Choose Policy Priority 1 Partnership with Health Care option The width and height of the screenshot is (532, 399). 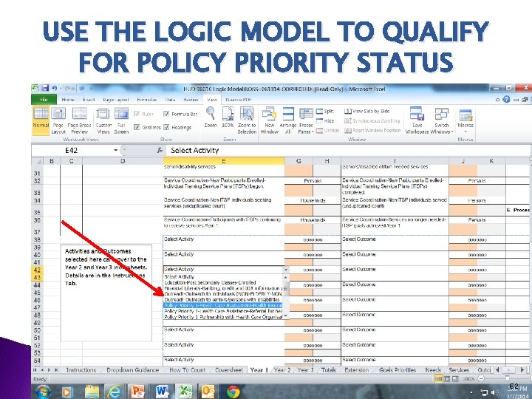tap(222, 317)
